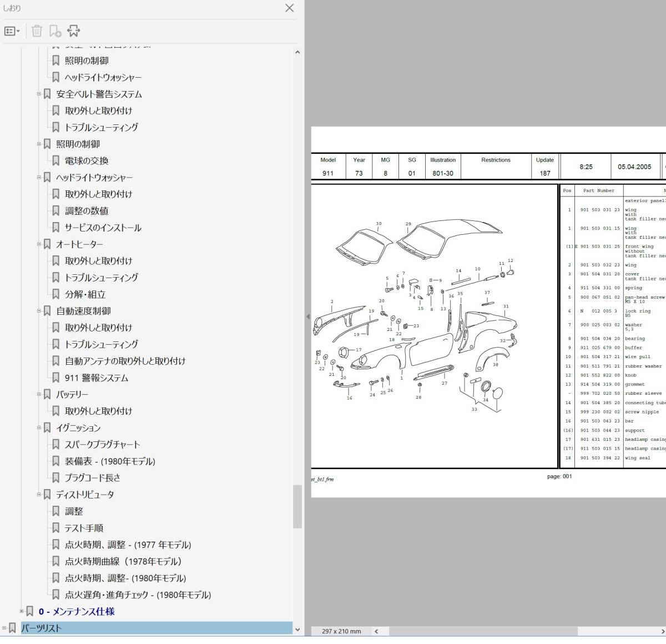The width and height of the screenshot is (666, 644).
Task: Open bookmark テスト手順
Action: tap(84, 528)
